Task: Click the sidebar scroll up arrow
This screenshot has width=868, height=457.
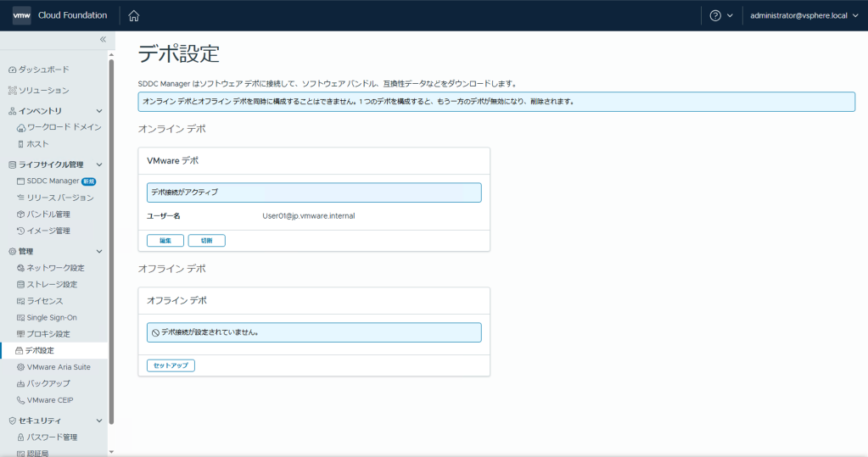Action: (x=111, y=55)
